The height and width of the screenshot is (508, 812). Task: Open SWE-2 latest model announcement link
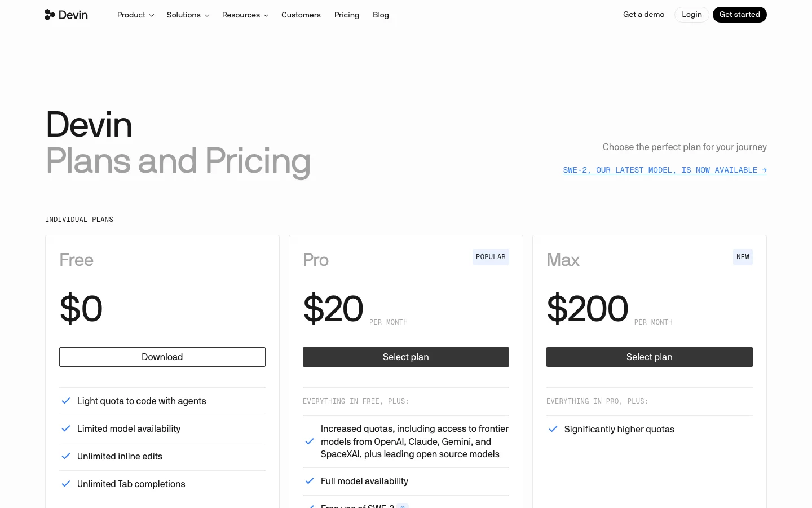tap(665, 170)
